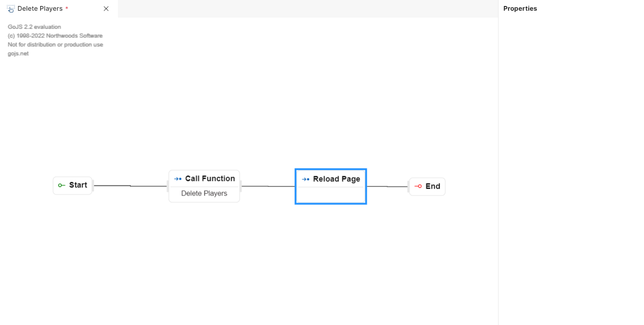Select the Start node label
The height and width of the screenshot is (325, 644).
click(x=78, y=185)
